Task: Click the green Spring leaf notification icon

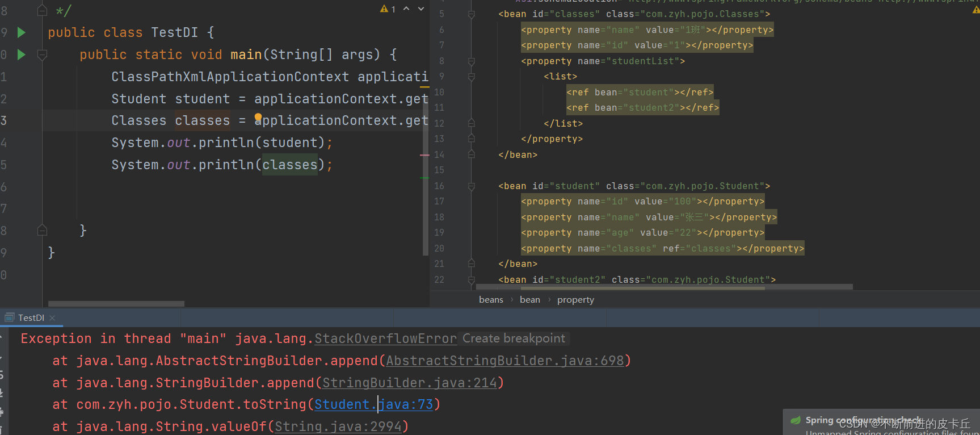Action: pyautogui.click(x=796, y=420)
